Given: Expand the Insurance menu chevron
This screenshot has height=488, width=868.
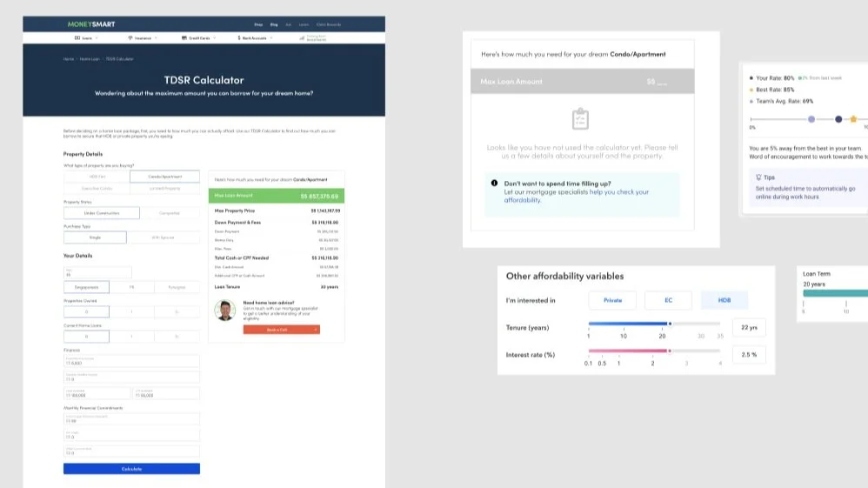Looking at the screenshot, I should click(156, 38).
